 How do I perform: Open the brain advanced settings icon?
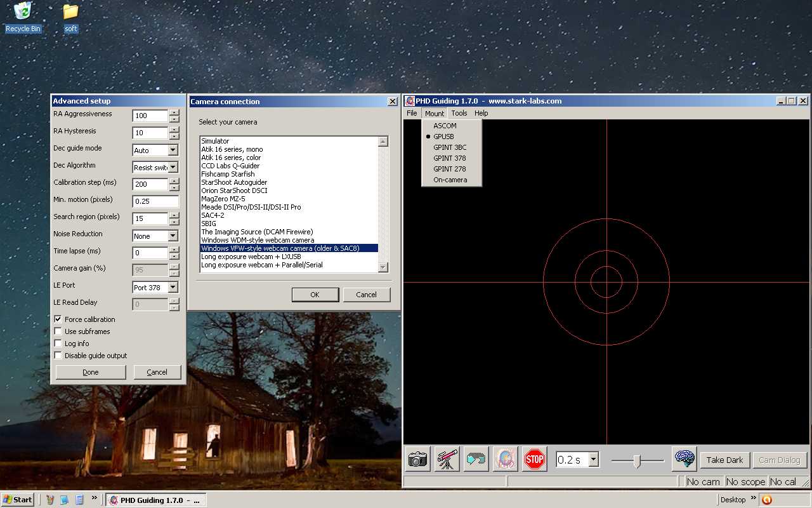[x=684, y=459]
